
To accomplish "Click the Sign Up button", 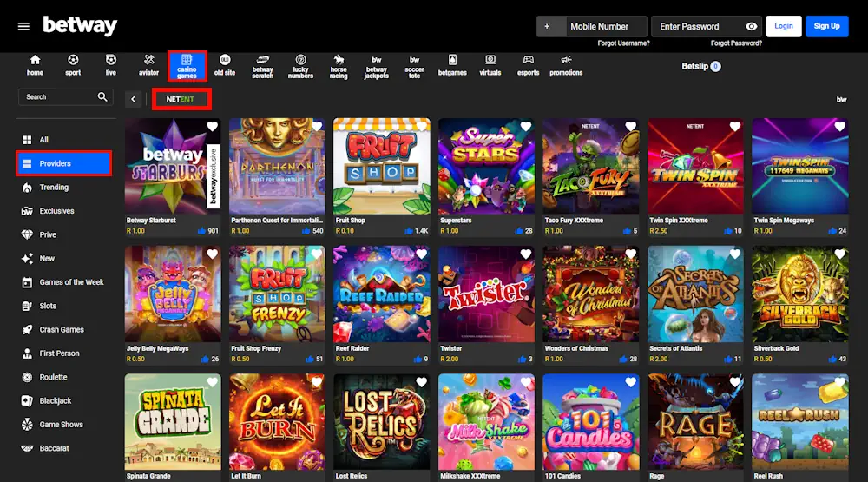I will [x=826, y=26].
